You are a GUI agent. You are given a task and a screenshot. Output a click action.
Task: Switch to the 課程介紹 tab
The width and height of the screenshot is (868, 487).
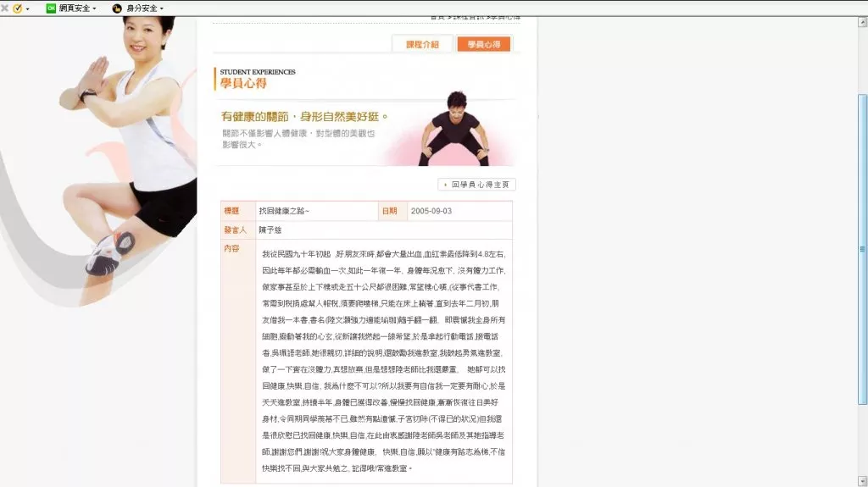point(422,44)
